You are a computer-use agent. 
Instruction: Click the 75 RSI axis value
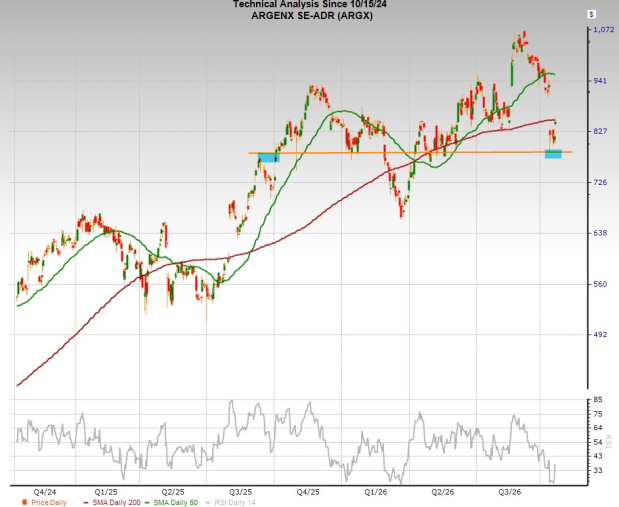(x=598, y=414)
